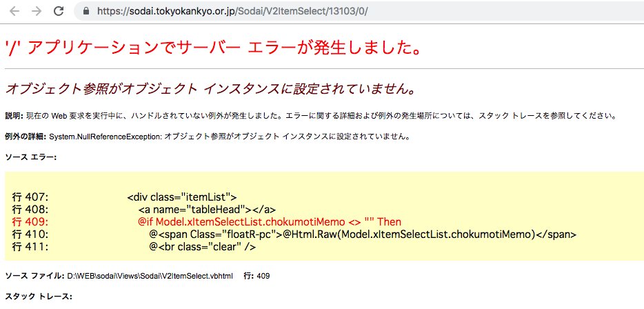
Task: Select source line 行 410 floatR-pc span
Action: (295, 235)
